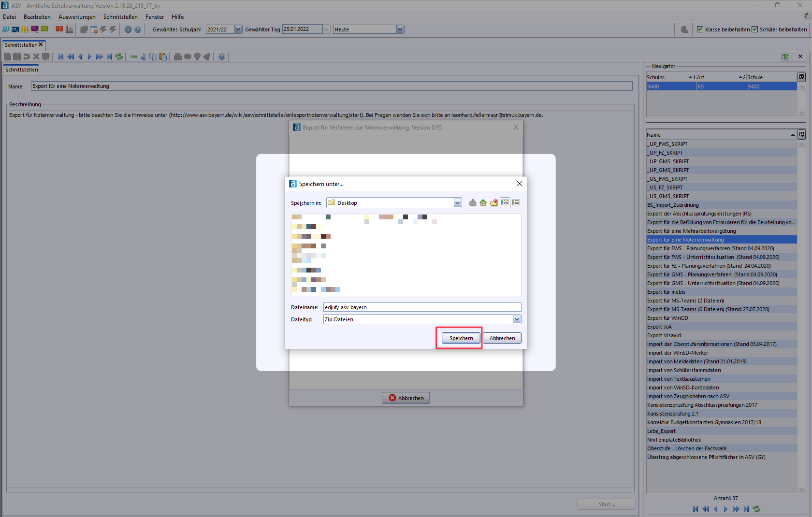Create new folder icon in dialog
Image resolution: width=812 pixels, height=517 pixels.
tap(493, 203)
